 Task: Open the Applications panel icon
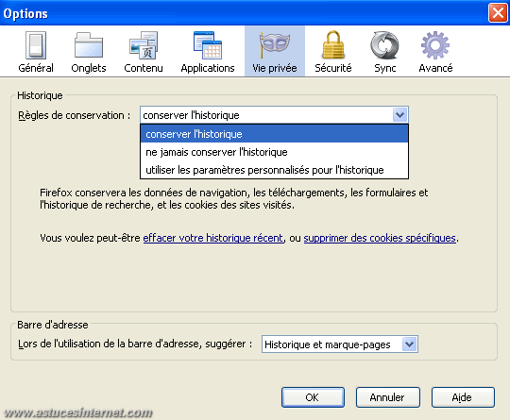(208, 45)
